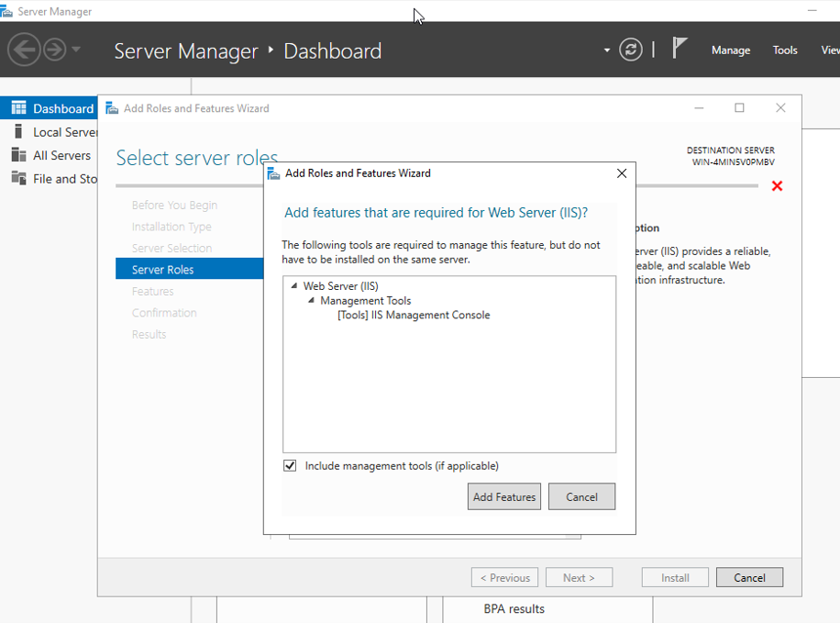This screenshot has width=840, height=623.
Task: Collapse the Management Tools tree node
Action: click(x=311, y=301)
